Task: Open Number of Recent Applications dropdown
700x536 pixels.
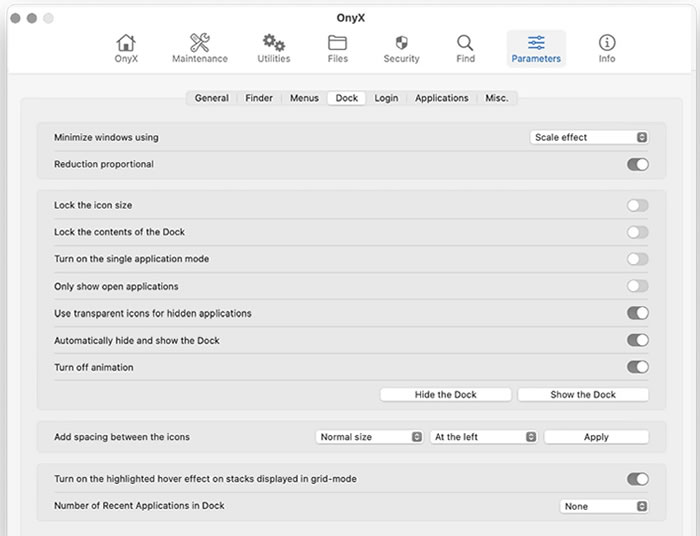Action: (x=604, y=506)
